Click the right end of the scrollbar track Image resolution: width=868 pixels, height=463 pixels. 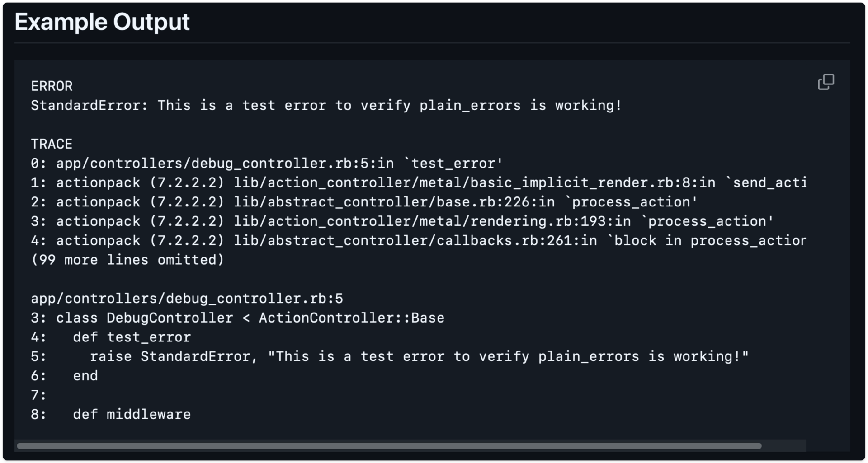[783, 446]
